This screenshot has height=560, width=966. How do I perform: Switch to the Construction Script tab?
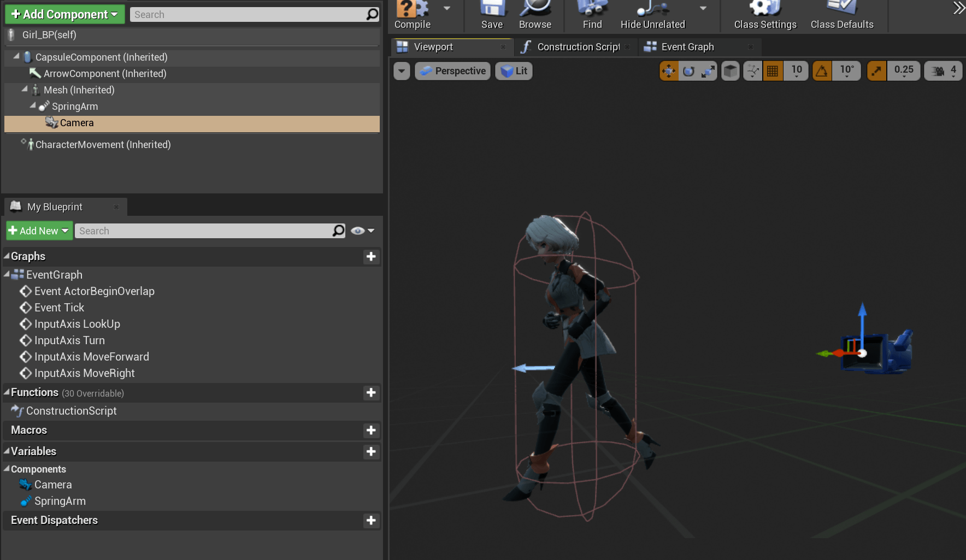pos(578,47)
